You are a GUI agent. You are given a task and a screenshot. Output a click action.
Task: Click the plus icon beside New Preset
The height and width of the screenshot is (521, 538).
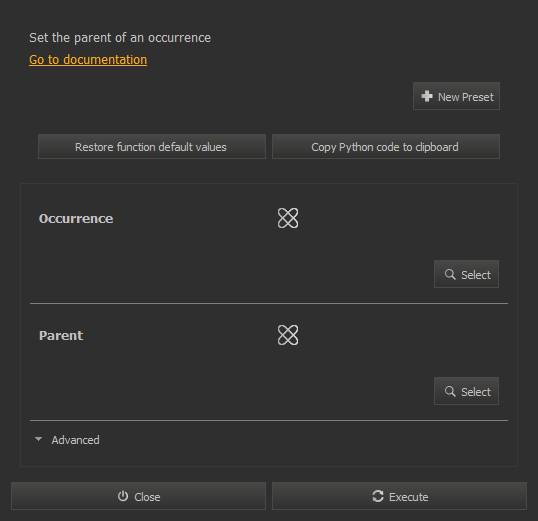click(x=427, y=96)
